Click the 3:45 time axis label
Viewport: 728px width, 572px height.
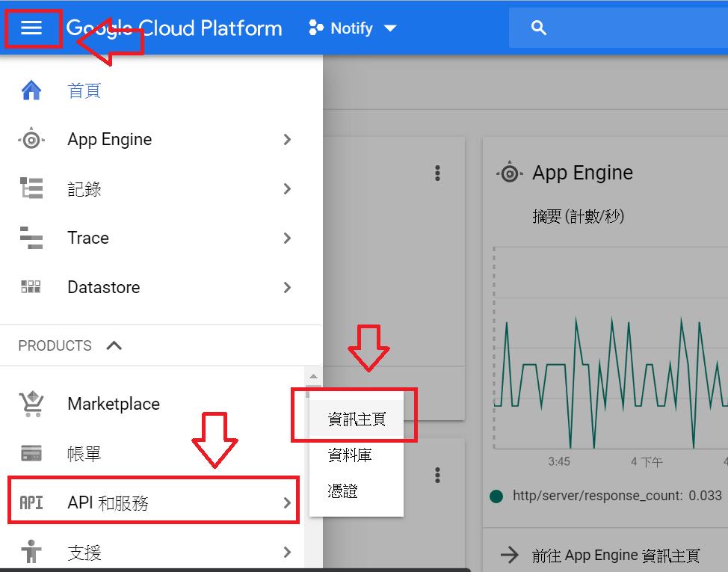(559, 461)
